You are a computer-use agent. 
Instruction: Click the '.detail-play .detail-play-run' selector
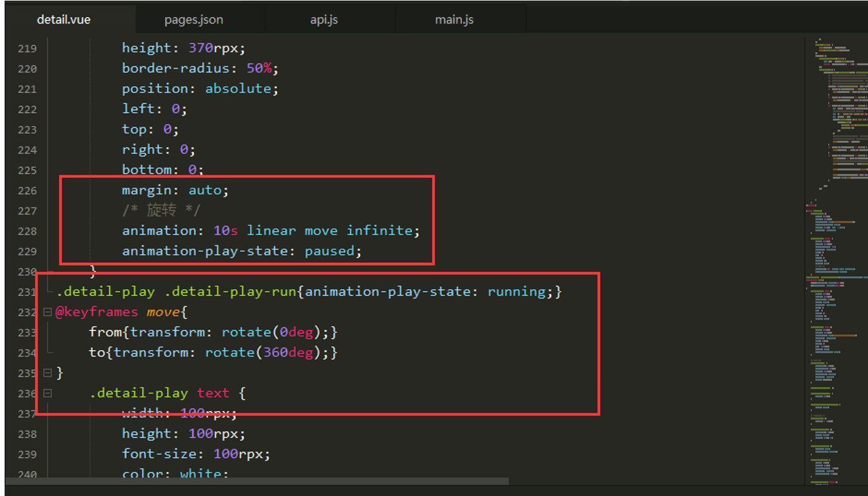click(x=176, y=292)
